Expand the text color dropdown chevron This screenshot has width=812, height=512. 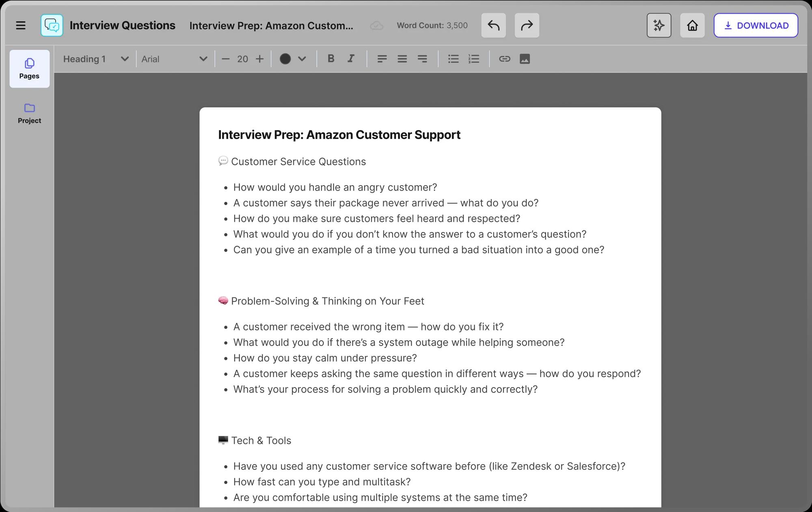pos(302,59)
